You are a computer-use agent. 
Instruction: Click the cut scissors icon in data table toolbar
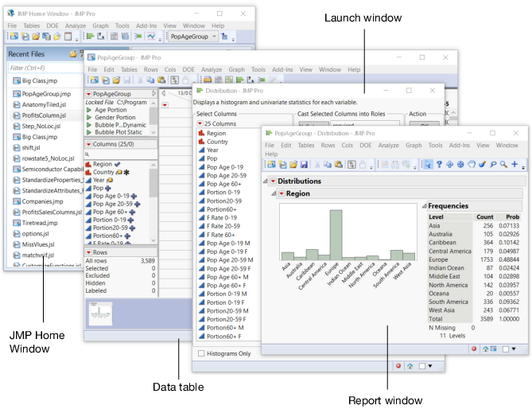(140, 80)
